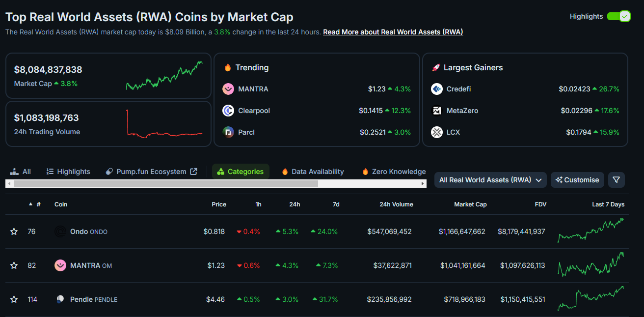Click the Parcl coin icon in Trending

tap(228, 132)
